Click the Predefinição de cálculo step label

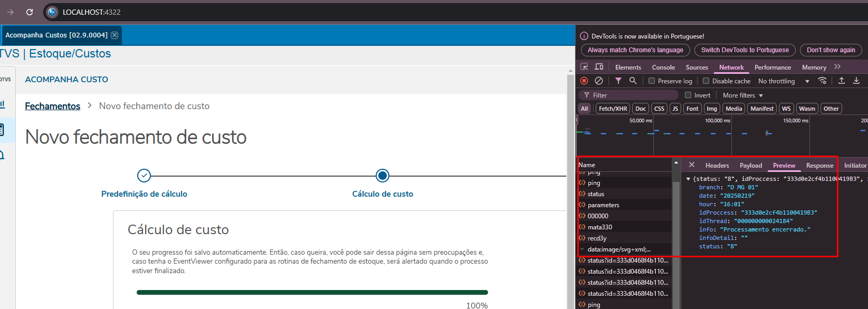[x=144, y=194]
